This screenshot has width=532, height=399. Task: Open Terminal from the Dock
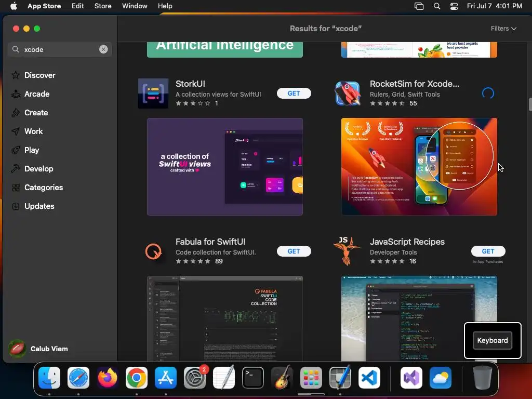coord(253,378)
